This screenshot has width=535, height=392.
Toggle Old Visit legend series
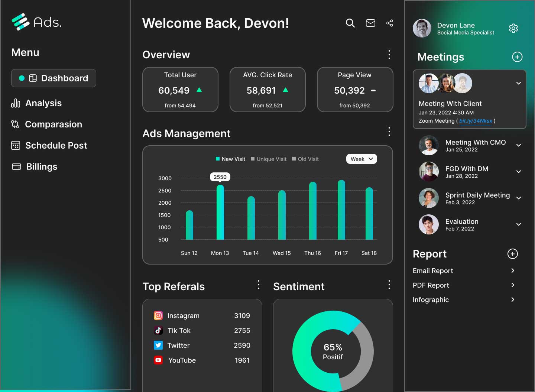(305, 159)
